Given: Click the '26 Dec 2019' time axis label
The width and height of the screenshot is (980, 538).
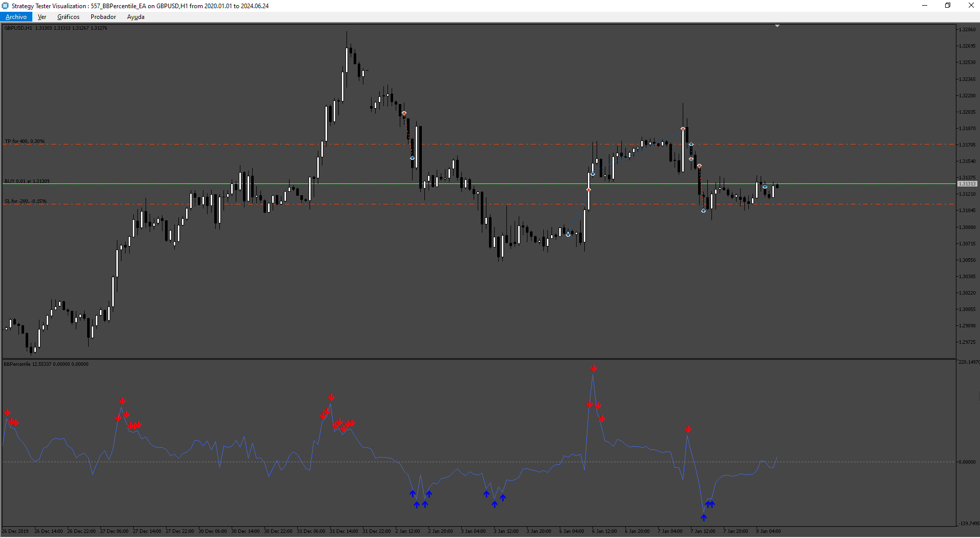Looking at the screenshot, I should [15, 531].
